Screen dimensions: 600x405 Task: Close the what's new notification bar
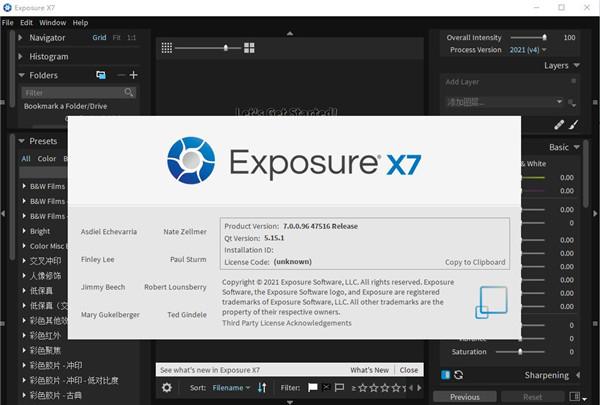[x=409, y=370]
